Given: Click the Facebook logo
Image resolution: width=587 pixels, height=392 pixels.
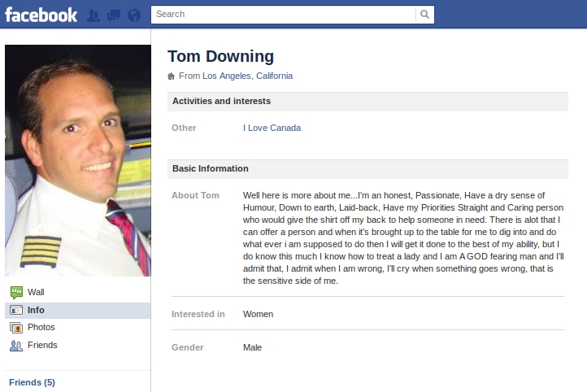Looking at the screenshot, I should pyautogui.click(x=41, y=15).
